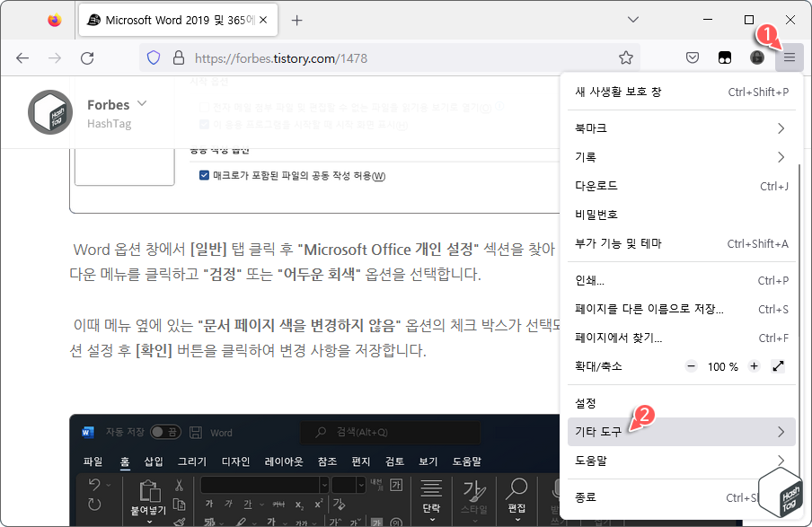Open the 디자인 ribbon tab
This screenshot has width=812, height=527.
(x=235, y=461)
